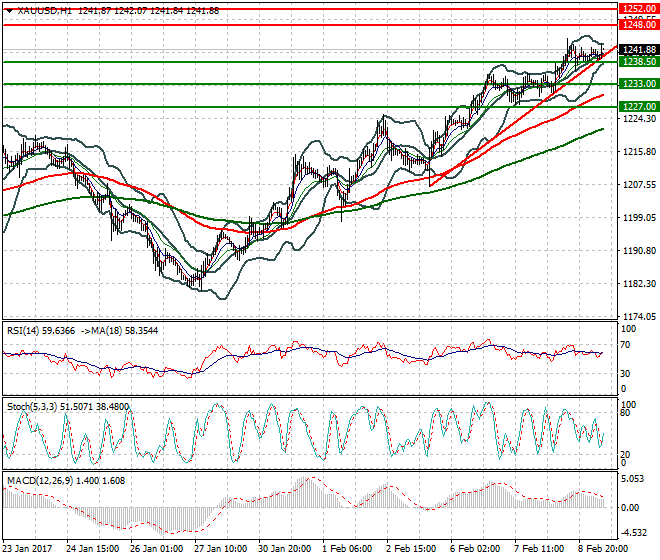Click the 1190.80 price scale value

pyautogui.click(x=639, y=251)
